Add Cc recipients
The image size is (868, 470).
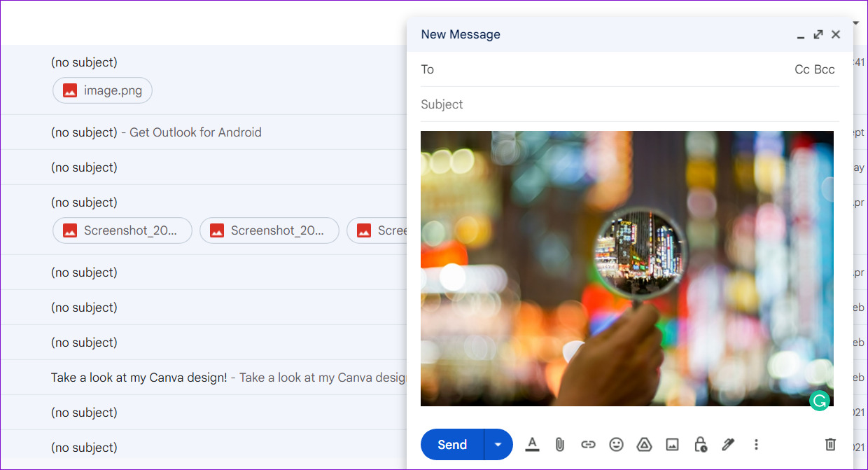802,69
